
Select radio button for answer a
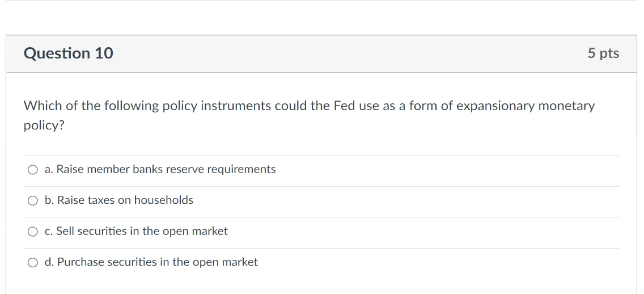click(x=33, y=170)
